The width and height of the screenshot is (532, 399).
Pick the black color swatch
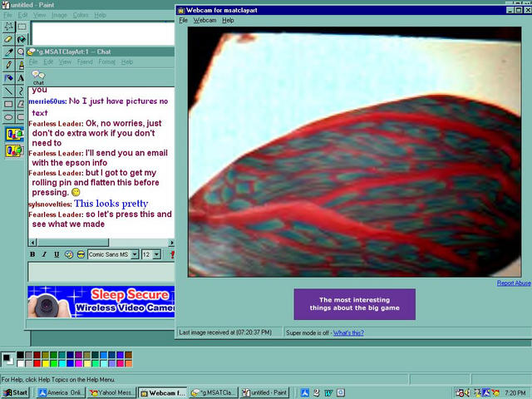pyautogui.click(x=20, y=355)
